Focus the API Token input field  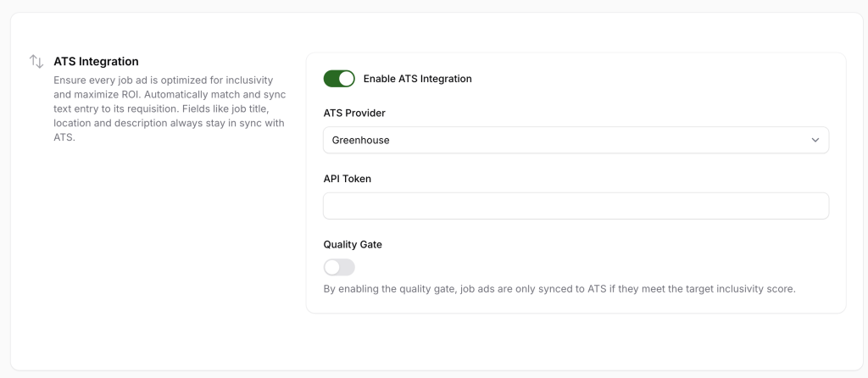click(576, 206)
